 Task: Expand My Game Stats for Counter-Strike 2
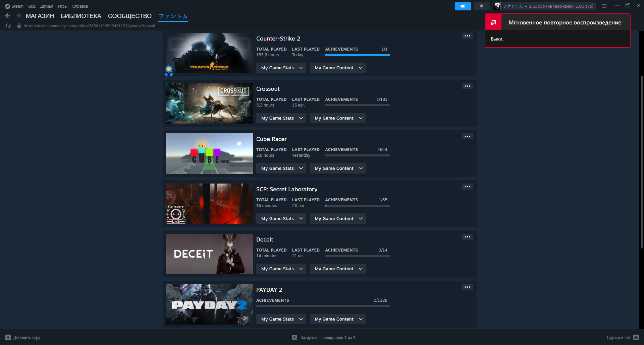point(281,68)
